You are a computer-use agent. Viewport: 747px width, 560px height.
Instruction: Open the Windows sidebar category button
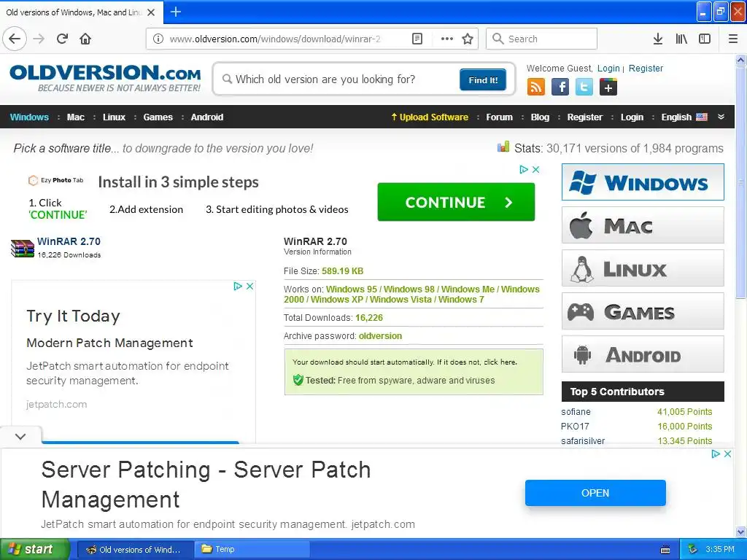[643, 182]
